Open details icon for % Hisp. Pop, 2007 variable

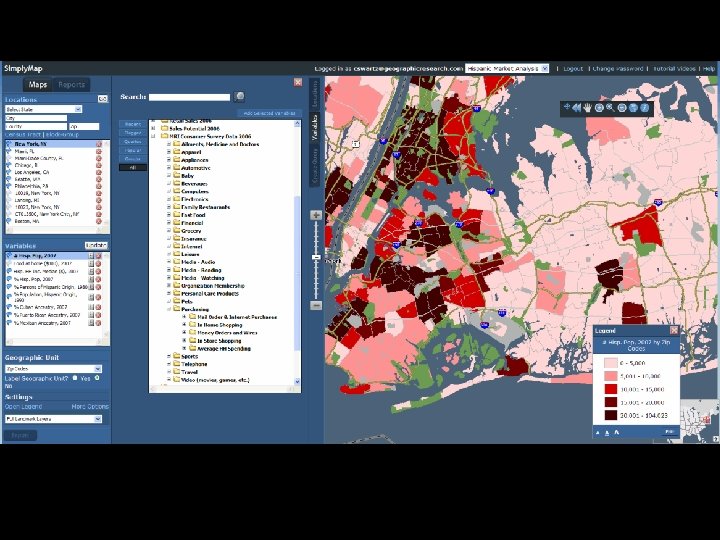click(91, 279)
